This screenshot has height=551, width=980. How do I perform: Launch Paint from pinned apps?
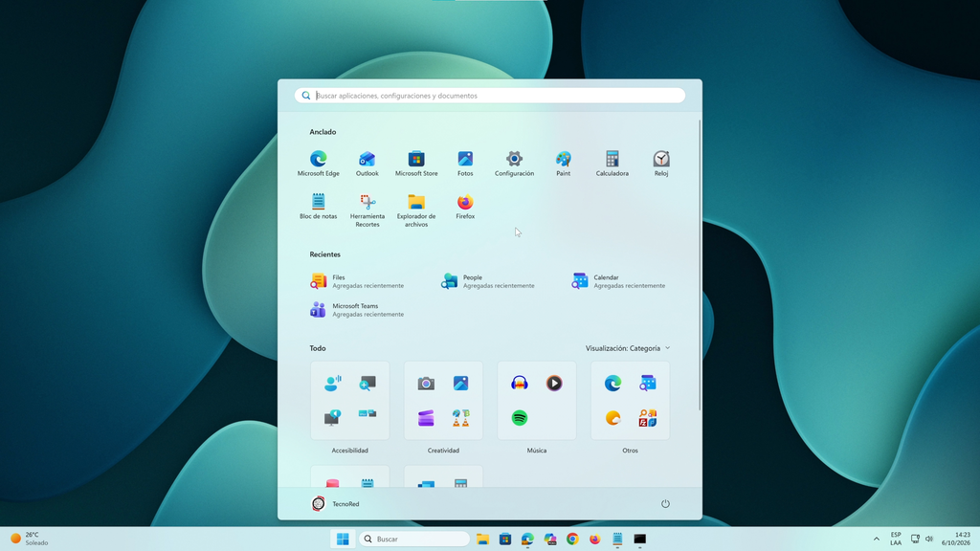[x=563, y=164]
